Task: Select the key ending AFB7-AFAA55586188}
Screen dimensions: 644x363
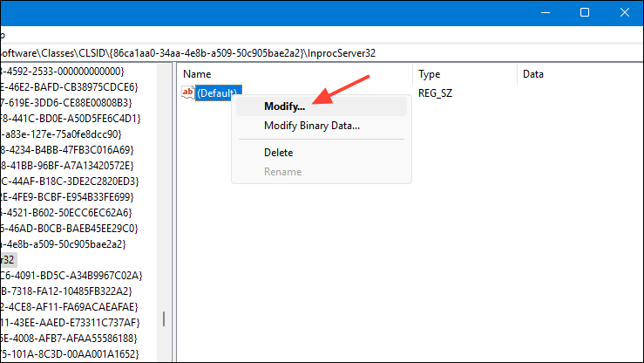Action: point(69,338)
